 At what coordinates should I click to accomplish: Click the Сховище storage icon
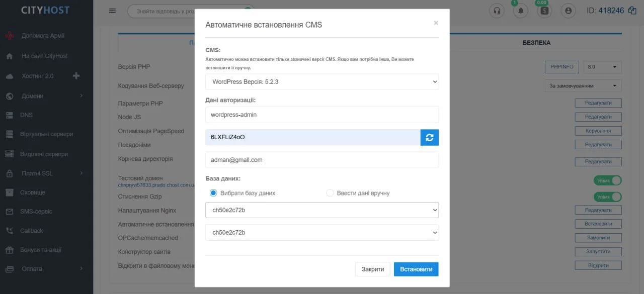coord(10,192)
